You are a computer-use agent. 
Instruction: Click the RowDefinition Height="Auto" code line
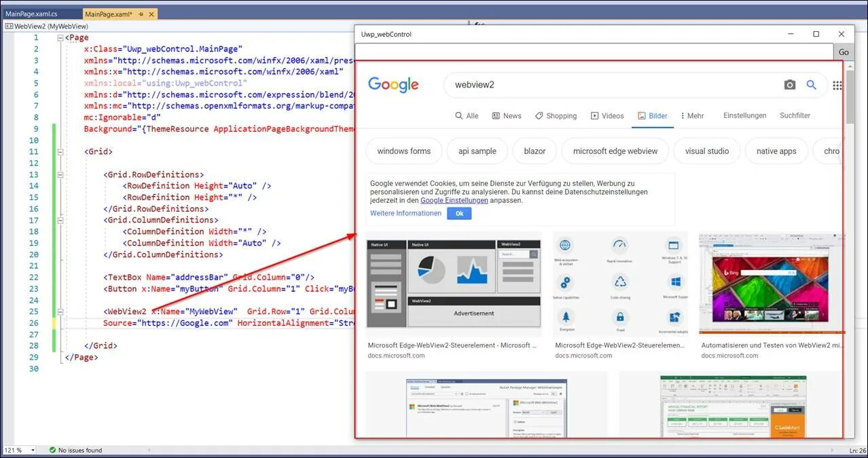pos(197,186)
